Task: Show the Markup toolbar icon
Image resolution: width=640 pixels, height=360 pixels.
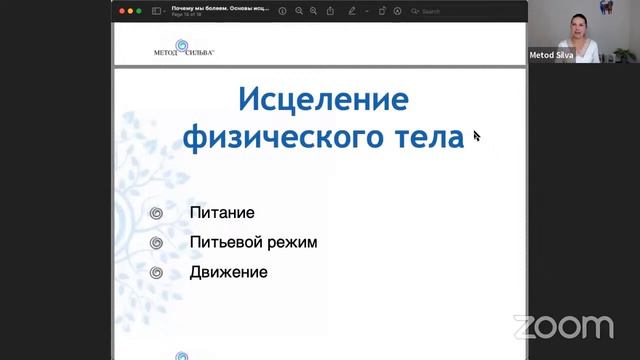Action: [x=398, y=11]
